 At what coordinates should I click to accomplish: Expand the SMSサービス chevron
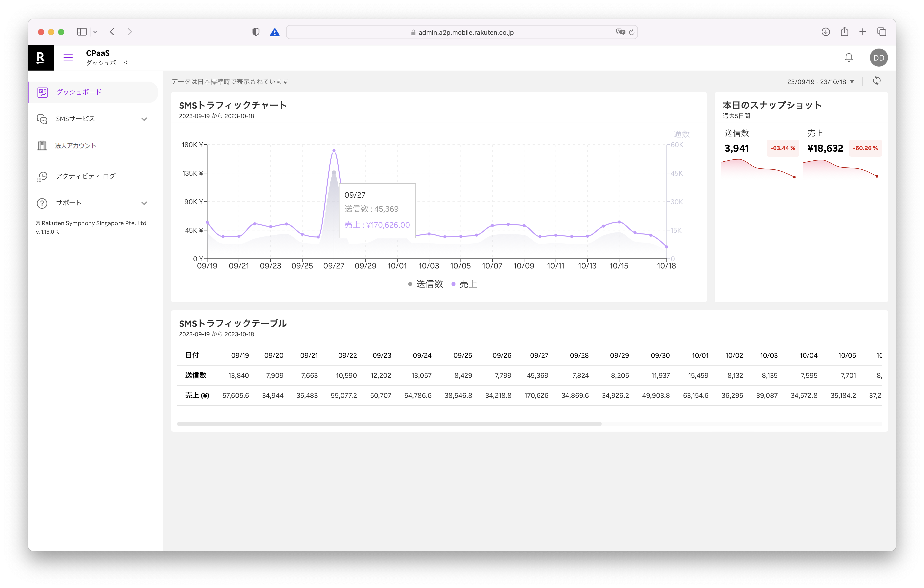pos(144,119)
